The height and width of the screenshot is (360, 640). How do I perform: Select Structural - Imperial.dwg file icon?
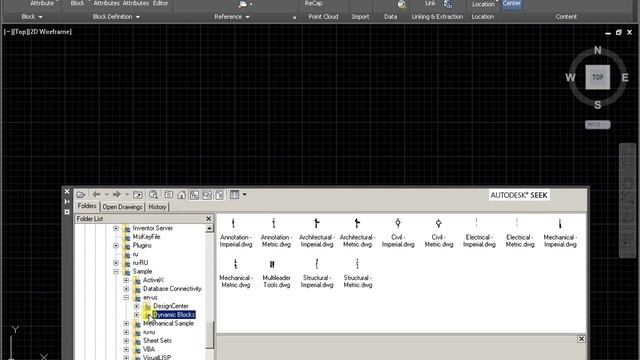pos(317,264)
